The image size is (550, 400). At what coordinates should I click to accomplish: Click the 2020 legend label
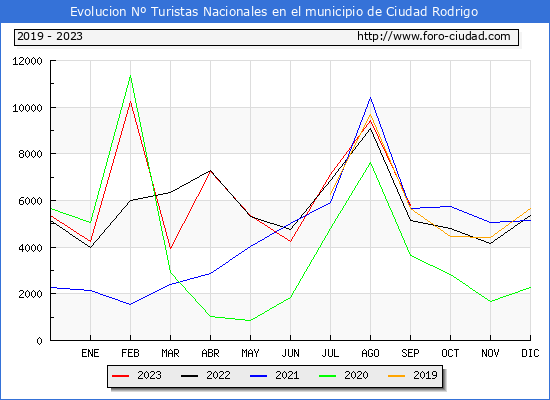(x=356, y=375)
